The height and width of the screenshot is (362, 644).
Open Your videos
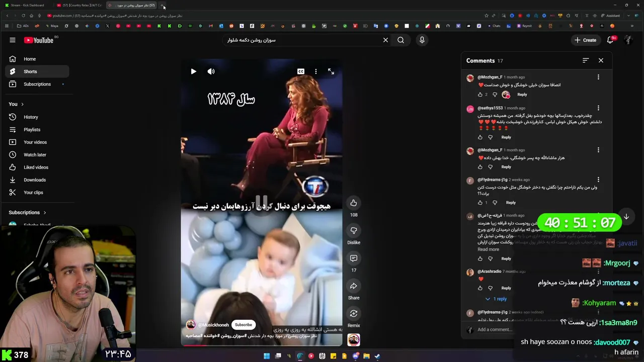(x=37, y=142)
